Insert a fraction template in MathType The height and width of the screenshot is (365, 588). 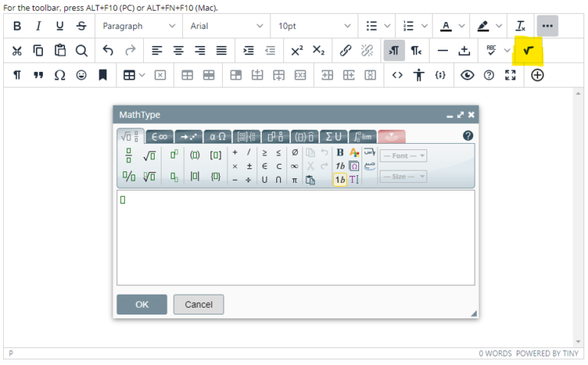coord(128,154)
